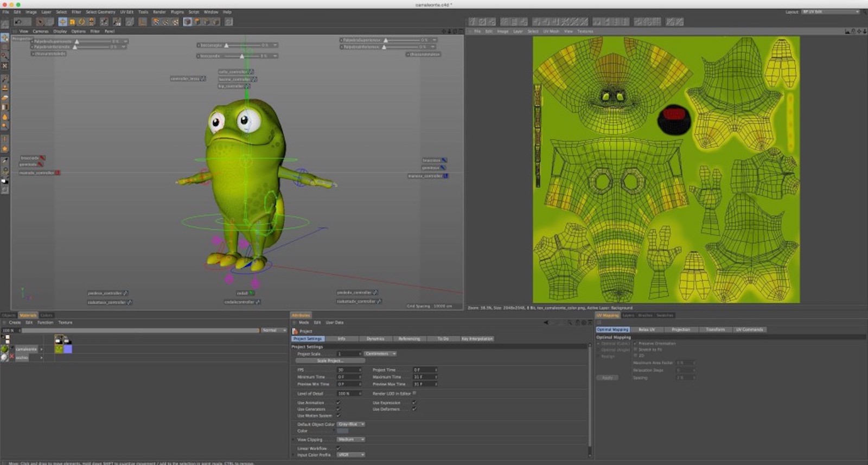This screenshot has width=868, height=465.
Task: Click the Undo arrow in the top toolbar
Action: [x=18, y=22]
